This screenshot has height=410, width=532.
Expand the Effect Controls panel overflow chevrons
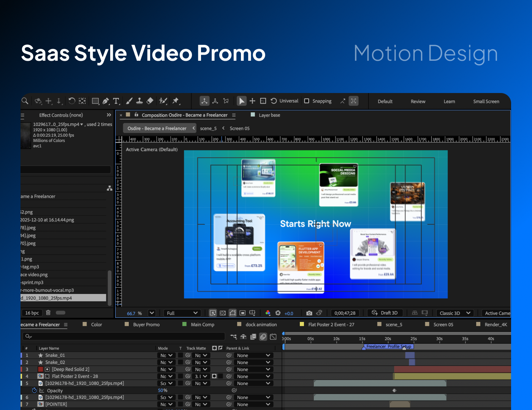(x=109, y=115)
